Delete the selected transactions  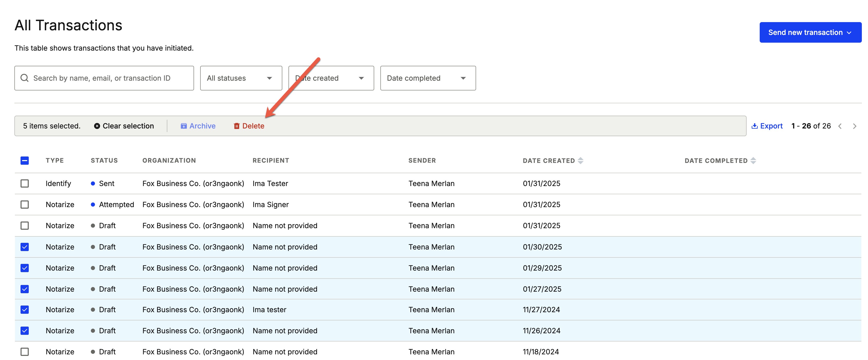click(249, 126)
